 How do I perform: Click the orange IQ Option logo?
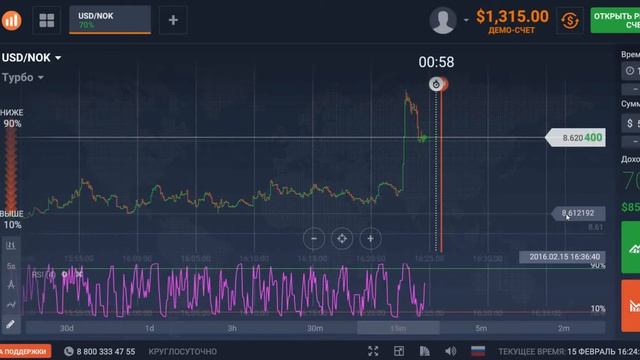pos(11,20)
